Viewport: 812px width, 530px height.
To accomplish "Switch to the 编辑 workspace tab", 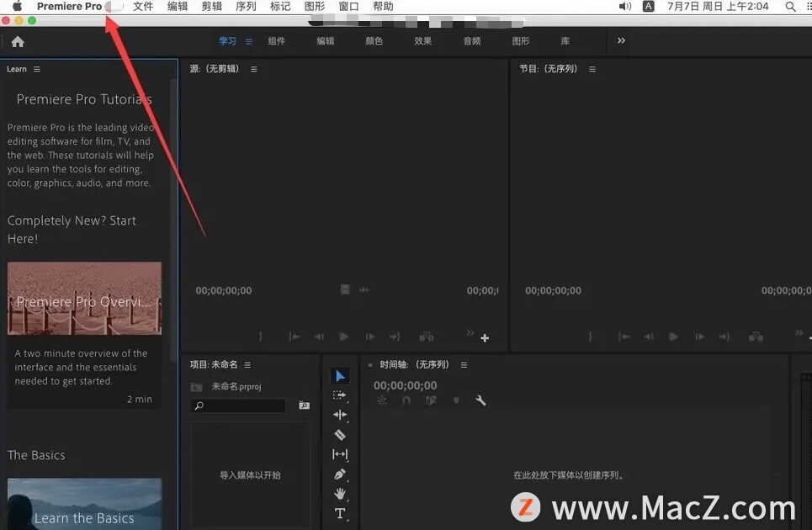I will point(325,41).
